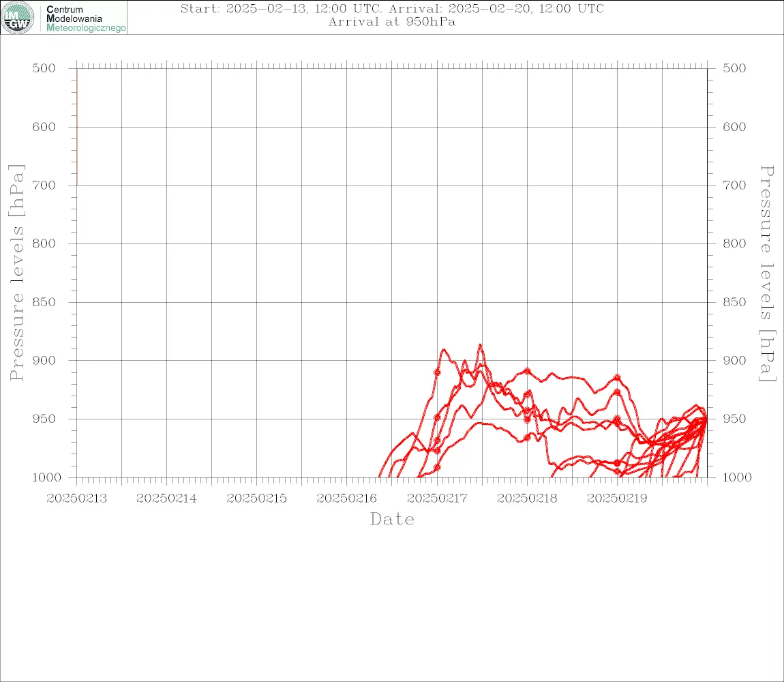Click the trajectory convergence point at 950 hPa arrival
The image size is (784, 682).
coord(706,419)
